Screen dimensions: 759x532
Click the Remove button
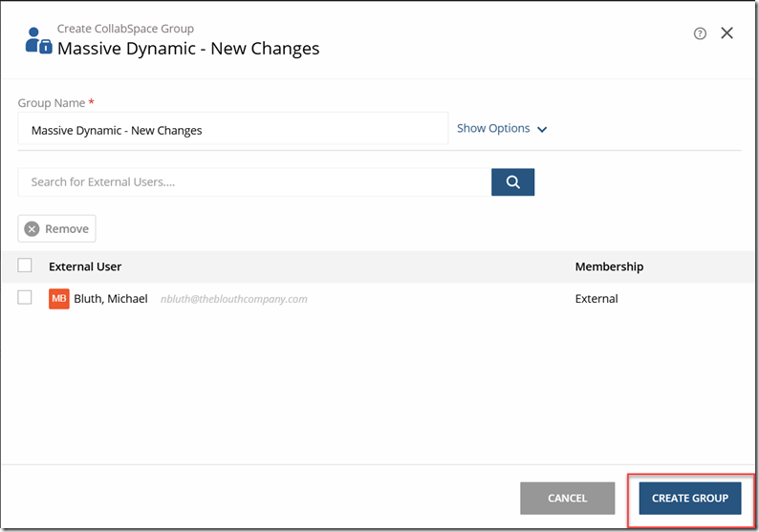(56, 228)
